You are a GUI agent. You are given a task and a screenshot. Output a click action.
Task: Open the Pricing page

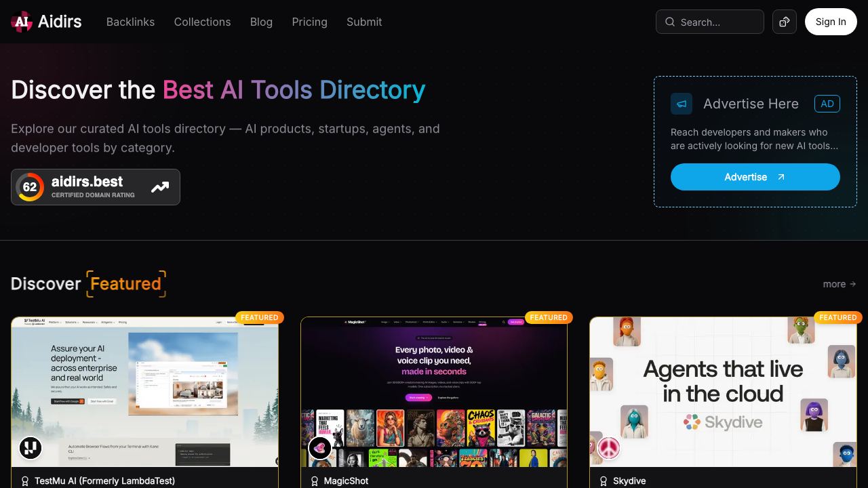click(x=309, y=22)
